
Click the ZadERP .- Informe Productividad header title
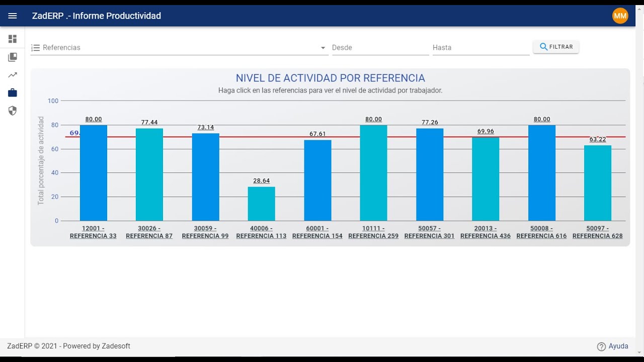tap(97, 16)
